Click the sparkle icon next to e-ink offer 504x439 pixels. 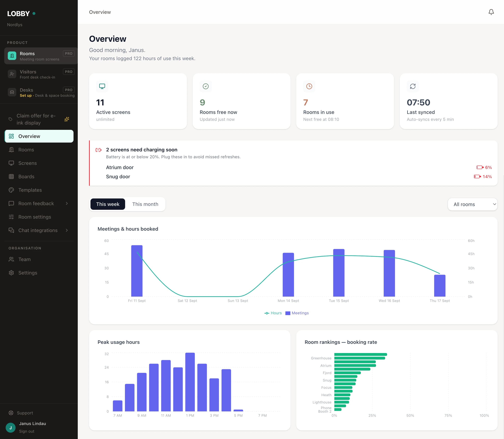[67, 119]
